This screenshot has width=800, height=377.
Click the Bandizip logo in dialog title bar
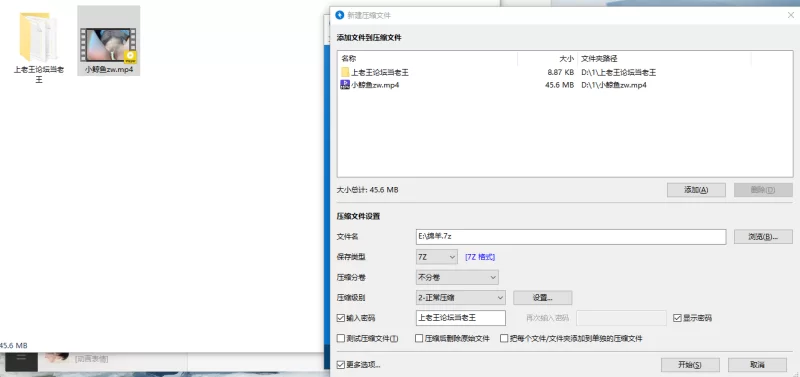339,15
